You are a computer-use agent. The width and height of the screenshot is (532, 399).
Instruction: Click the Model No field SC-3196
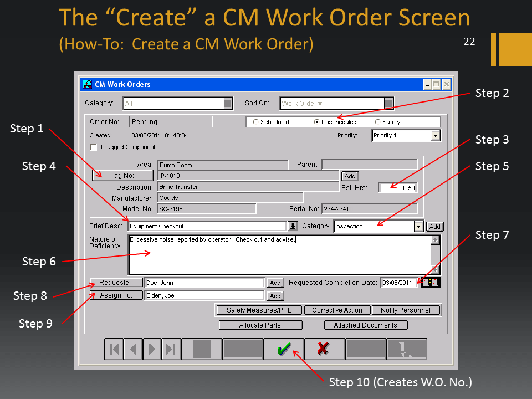pyautogui.click(x=207, y=209)
